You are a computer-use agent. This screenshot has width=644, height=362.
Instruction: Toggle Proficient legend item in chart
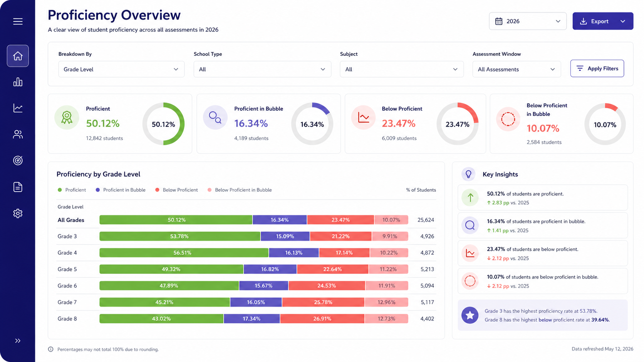coord(72,190)
